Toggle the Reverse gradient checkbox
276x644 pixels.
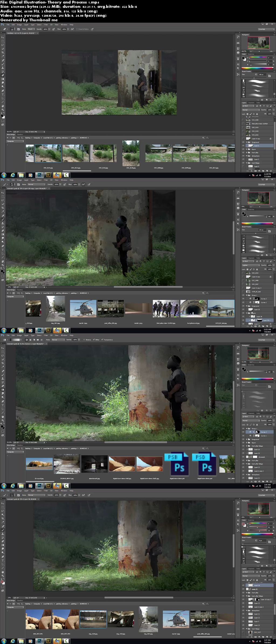tap(84, 340)
